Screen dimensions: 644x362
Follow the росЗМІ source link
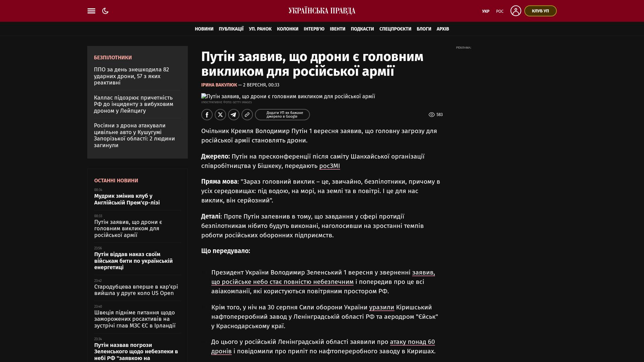pos(329,166)
